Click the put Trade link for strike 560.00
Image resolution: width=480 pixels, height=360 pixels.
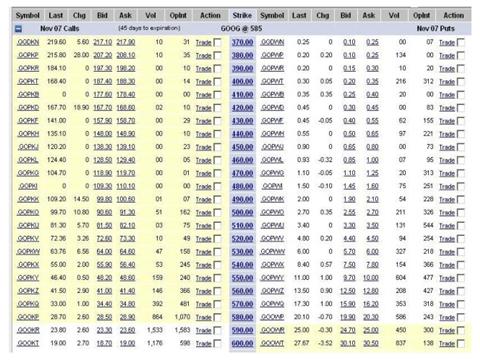447,291
